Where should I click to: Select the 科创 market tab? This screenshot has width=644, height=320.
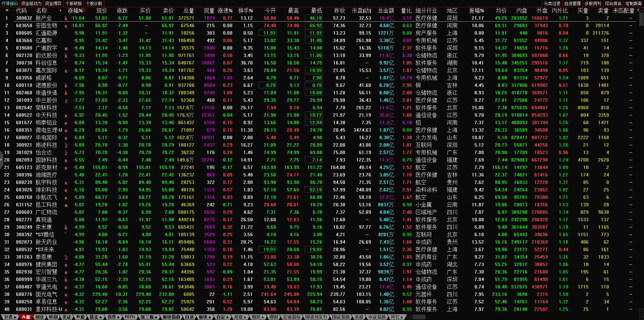[x=53, y=317]
